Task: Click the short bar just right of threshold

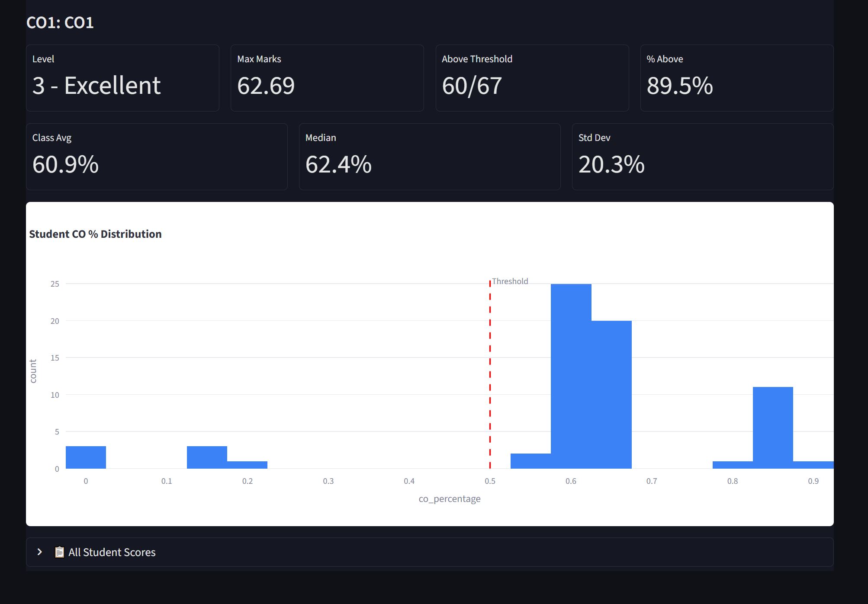Action: (530, 461)
